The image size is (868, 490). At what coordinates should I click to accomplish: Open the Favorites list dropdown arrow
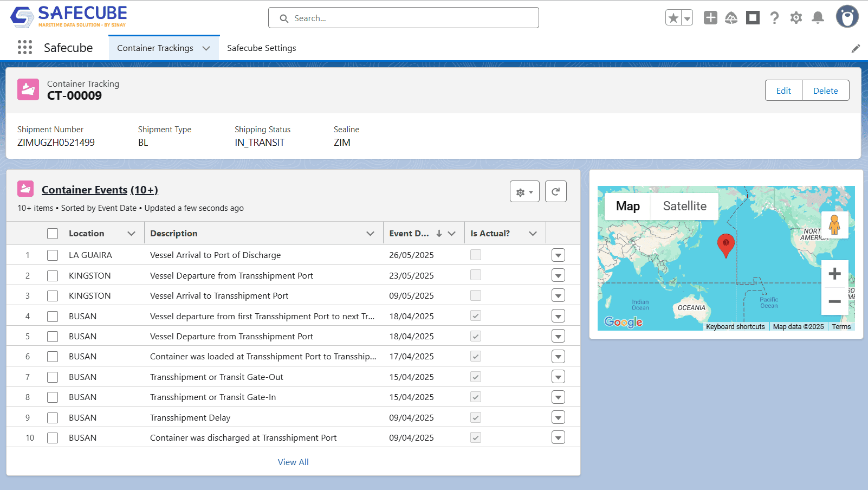click(x=687, y=18)
